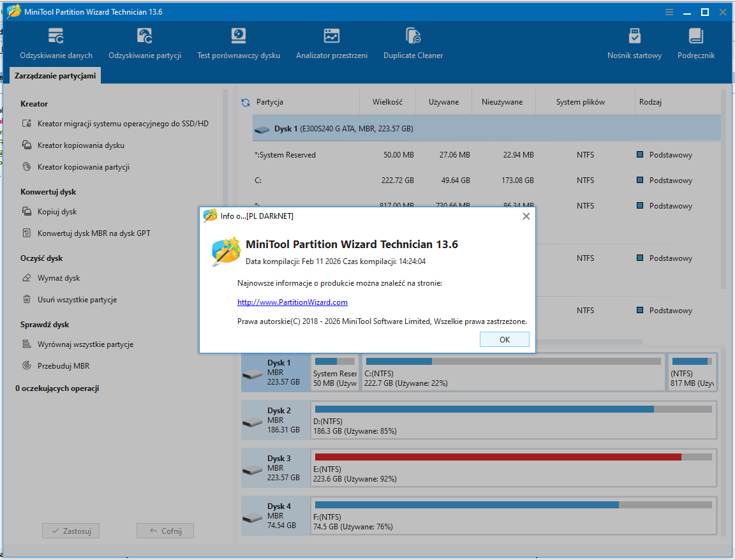This screenshot has width=735, height=560.
Task: Sort by the Nieużywane column header
Action: 502,101
